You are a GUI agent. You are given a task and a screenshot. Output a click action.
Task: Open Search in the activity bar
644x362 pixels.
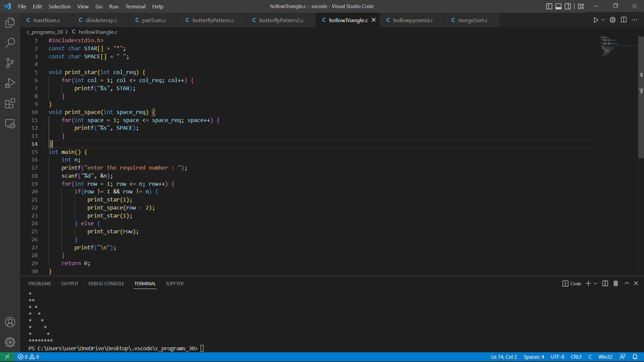pyautogui.click(x=10, y=43)
